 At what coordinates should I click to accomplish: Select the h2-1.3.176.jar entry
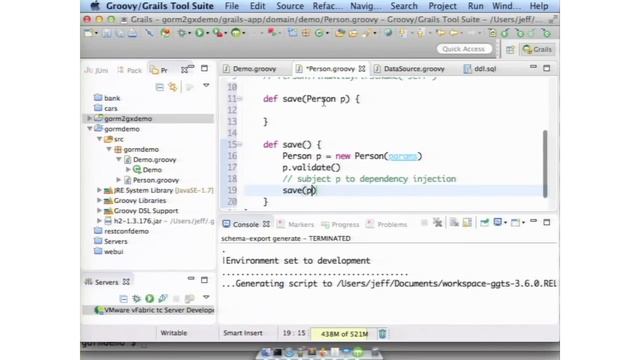pos(159,221)
